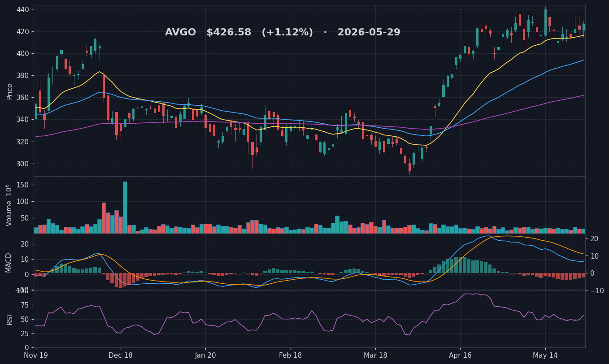Screen dimensions: 609x364
Task: Click the 2026-05-29 date in the title
Action: pyautogui.click(x=369, y=33)
